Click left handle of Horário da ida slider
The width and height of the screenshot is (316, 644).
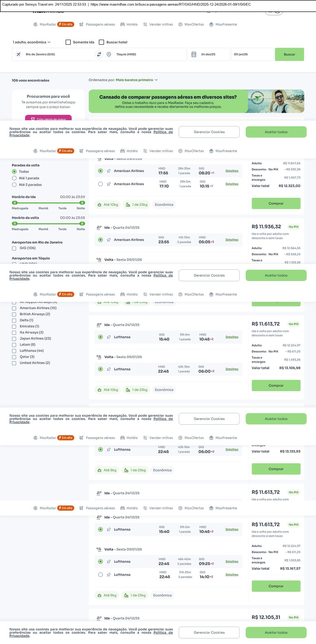pos(15,203)
